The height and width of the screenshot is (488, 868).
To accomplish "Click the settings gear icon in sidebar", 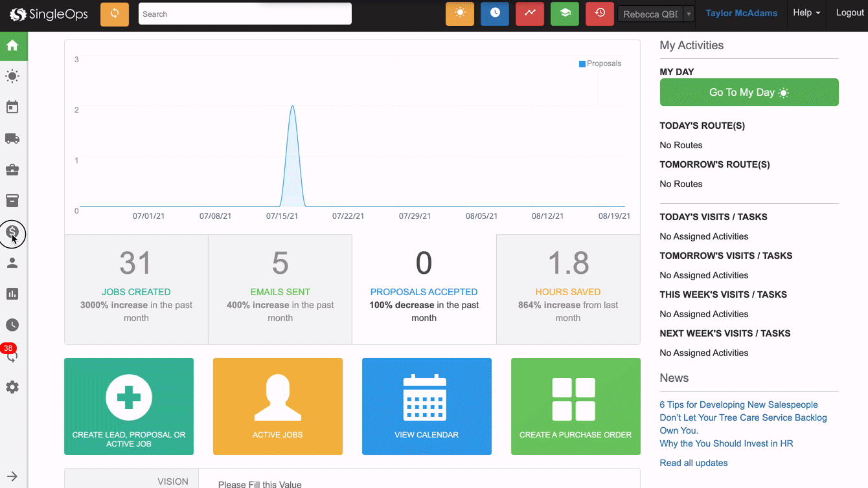I will 12,387.
